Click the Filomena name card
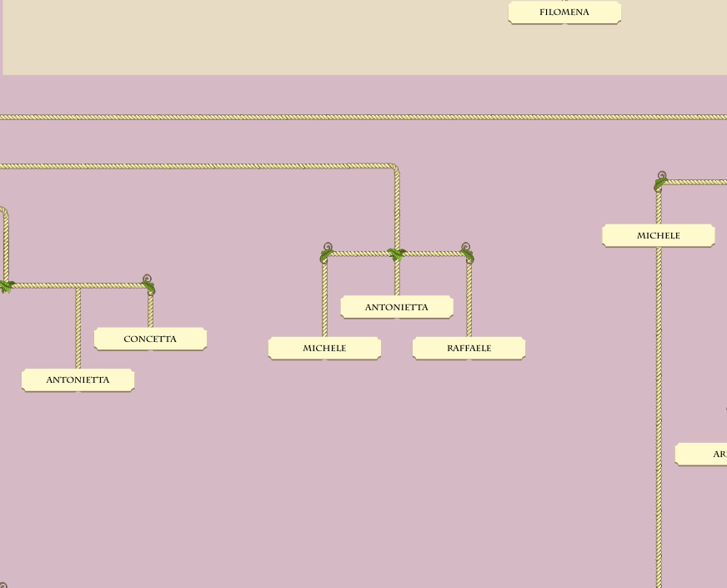 click(564, 13)
